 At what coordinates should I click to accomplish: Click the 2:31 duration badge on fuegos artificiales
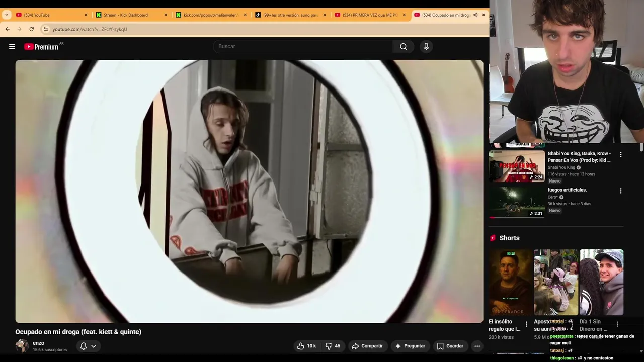[x=536, y=213]
